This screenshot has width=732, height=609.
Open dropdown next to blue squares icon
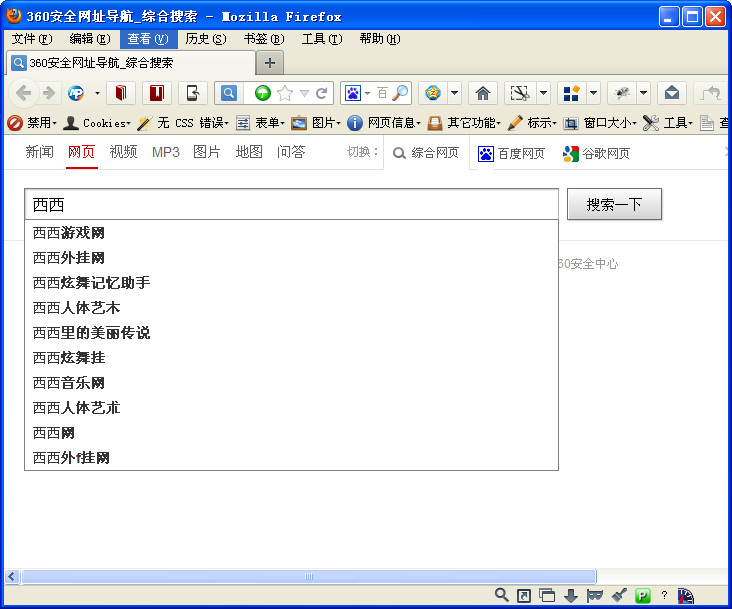pos(593,93)
